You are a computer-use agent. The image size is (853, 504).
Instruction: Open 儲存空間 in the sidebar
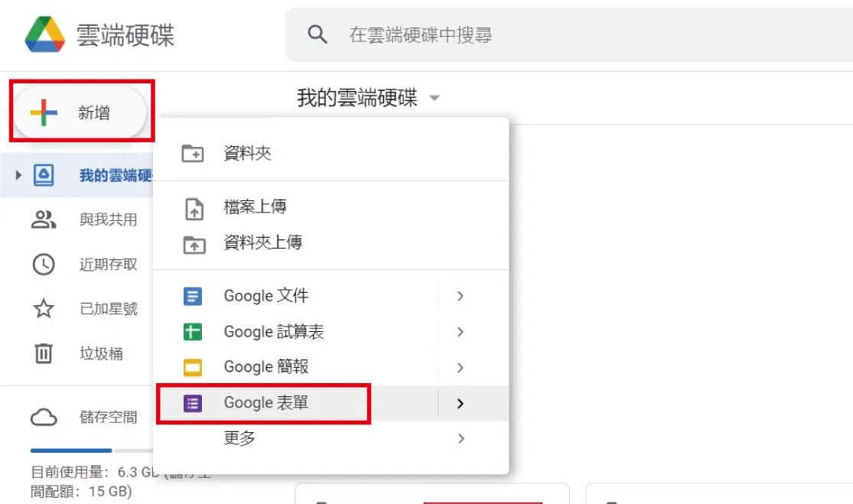click(x=109, y=417)
